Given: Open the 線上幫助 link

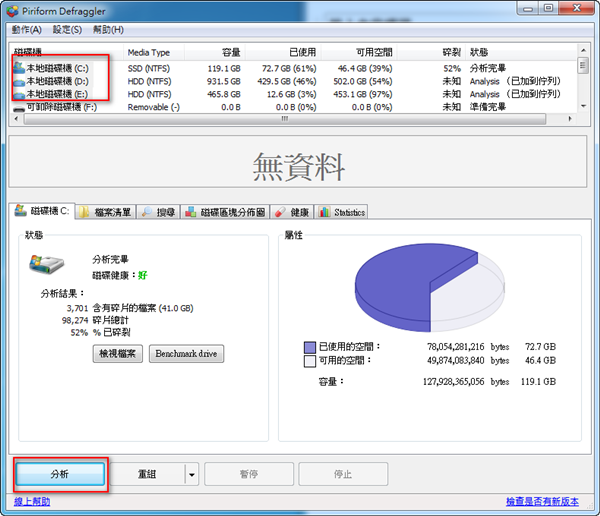Looking at the screenshot, I should pos(32,501).
